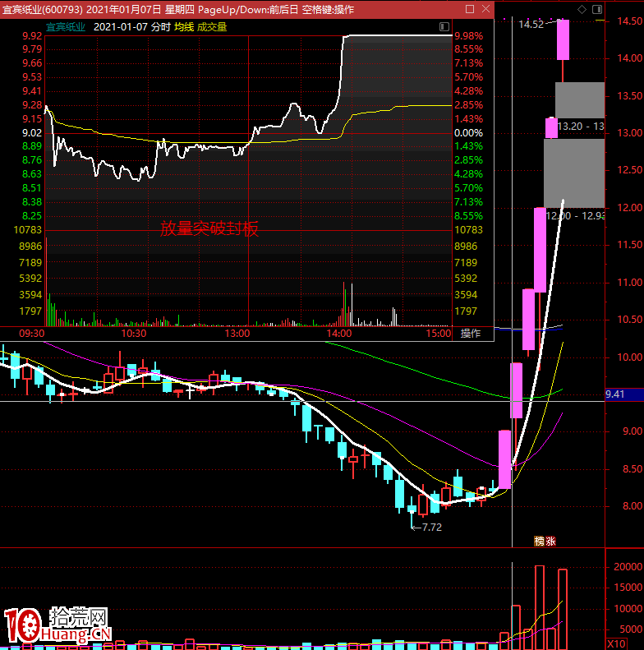Click the 15:00 time axis label
644x650 pixels.
click(x=439, y=334)
